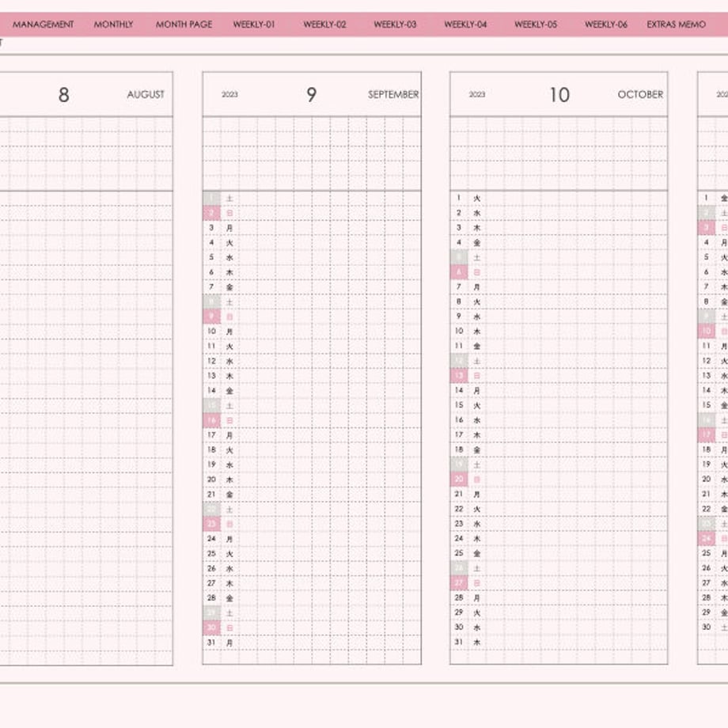This screenshot has height=728, width=728.
Task: Jump to the WEEKLY-03 tab
Action: [395, 25]
